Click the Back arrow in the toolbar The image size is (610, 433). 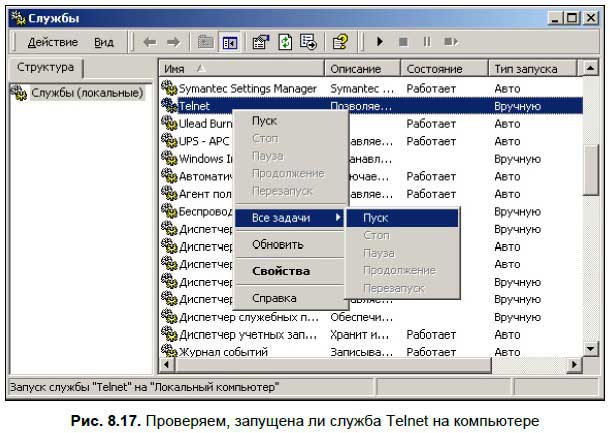pyautogui.click(x=150, y=42)
